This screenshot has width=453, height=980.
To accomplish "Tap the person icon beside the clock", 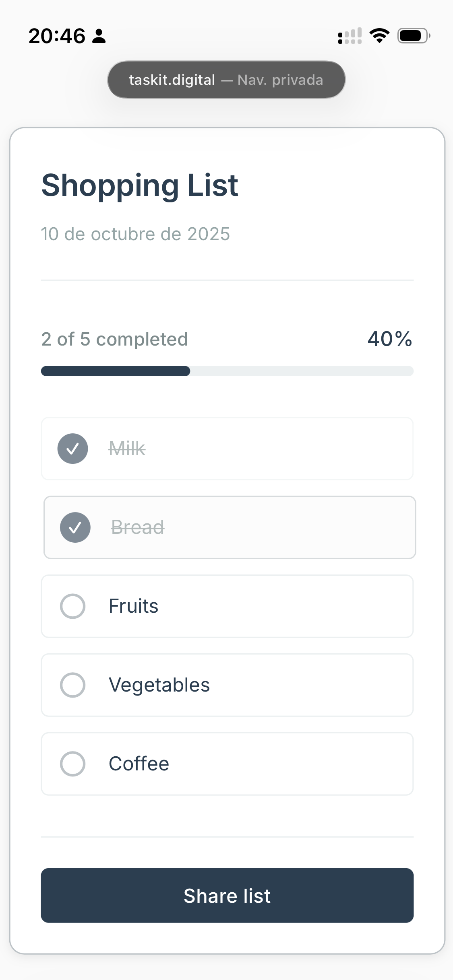I will coord(99,36).
